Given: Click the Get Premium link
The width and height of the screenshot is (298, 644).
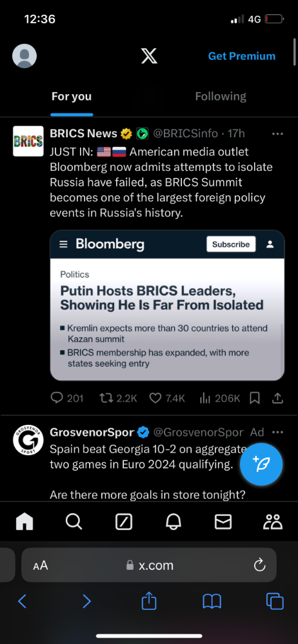Looking at the screenshot, I should pyautogui.click(x=242, y=56).
